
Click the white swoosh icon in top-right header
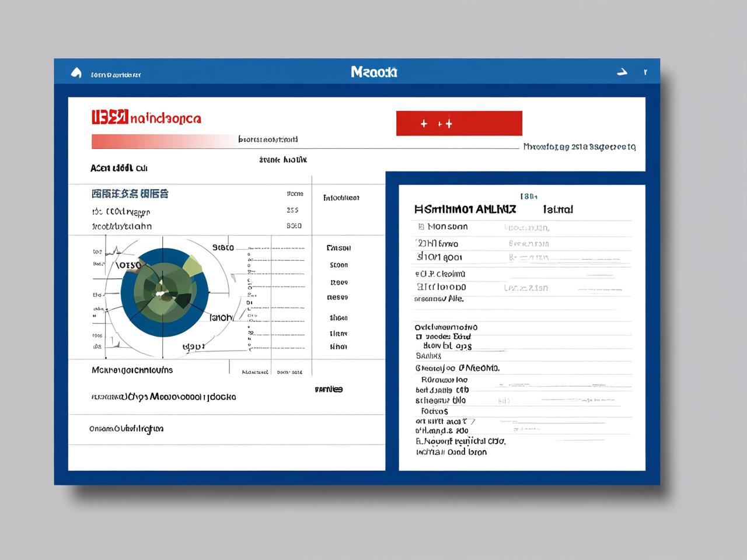pyautogui.click(x=622, y=72)
